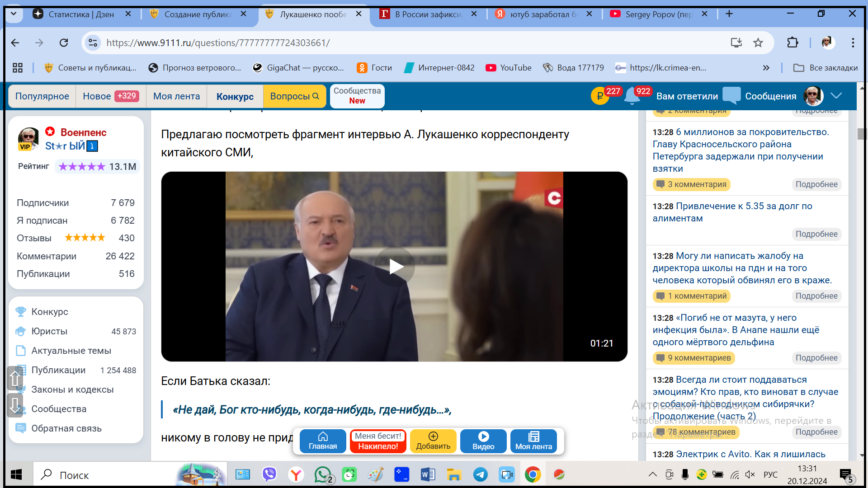Mute system volume in the tray
Image resolution: width=868 pixels, height=488 pixels.
750,474
